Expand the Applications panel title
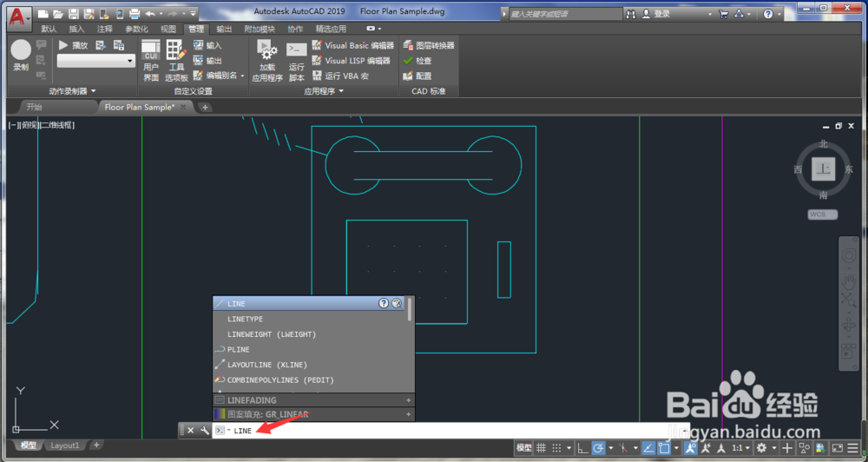 coord(324,91)
